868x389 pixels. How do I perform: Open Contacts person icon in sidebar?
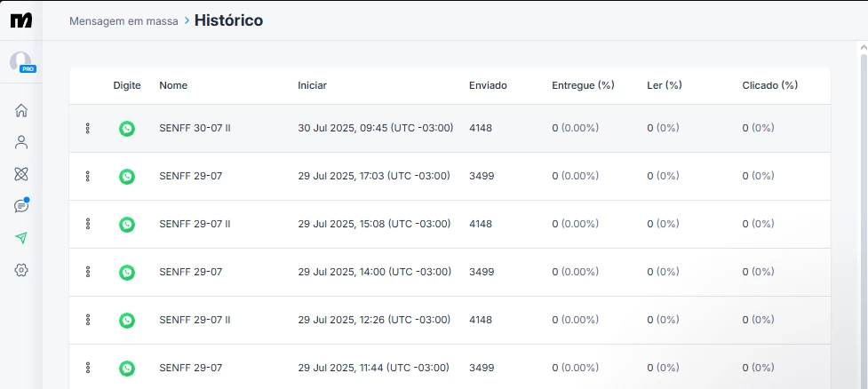[21, 142]
